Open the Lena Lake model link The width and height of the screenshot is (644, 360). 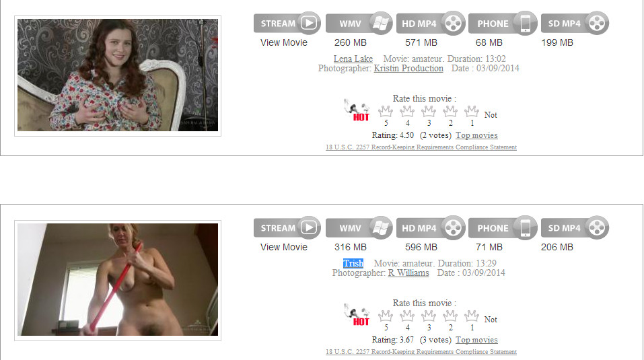[x=353, y=59]
